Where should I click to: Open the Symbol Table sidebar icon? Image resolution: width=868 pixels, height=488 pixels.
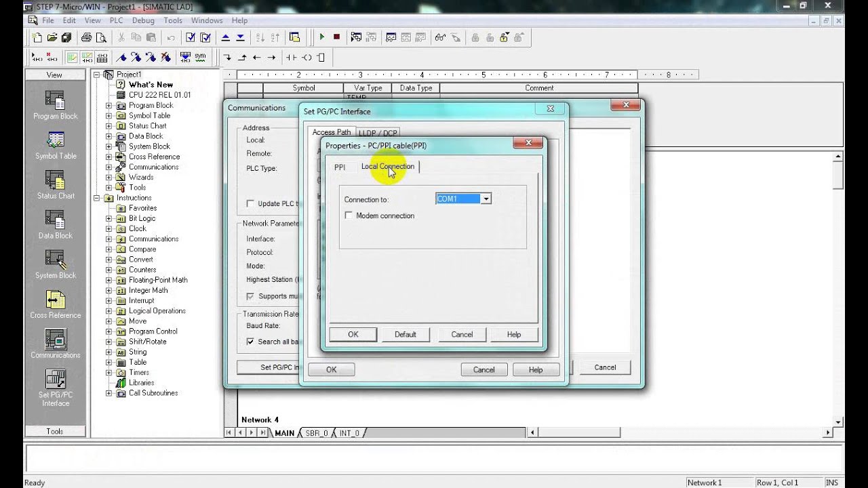click(56, 145)
